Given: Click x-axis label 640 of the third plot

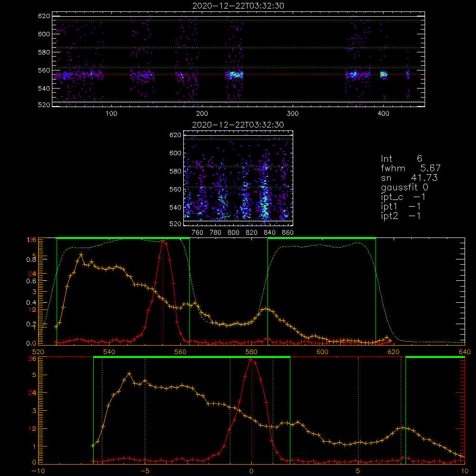Looking at the screenshot, I should [x=465, y=352].
